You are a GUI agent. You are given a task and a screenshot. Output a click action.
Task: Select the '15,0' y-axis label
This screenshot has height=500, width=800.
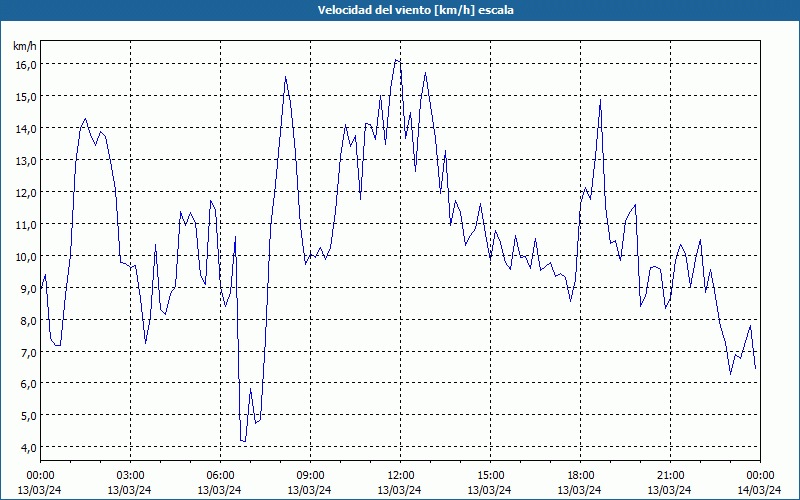(x=26, y=96)
